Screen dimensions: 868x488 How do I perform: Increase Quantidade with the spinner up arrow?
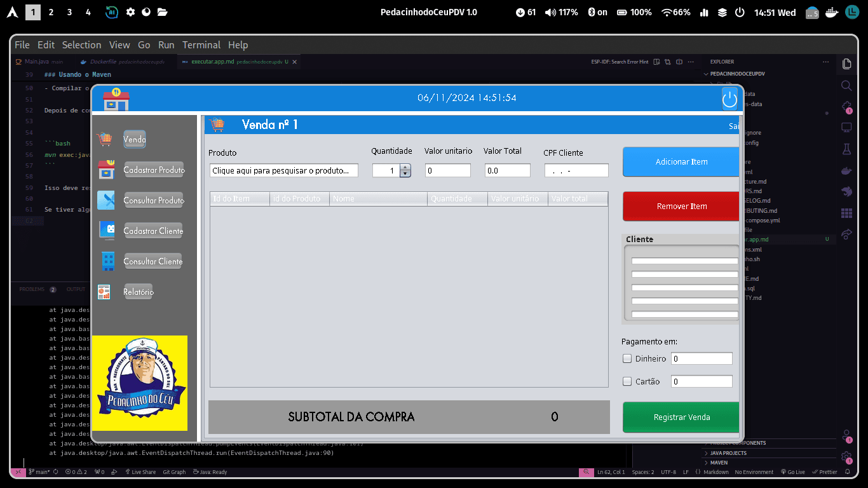click(405, 168)
